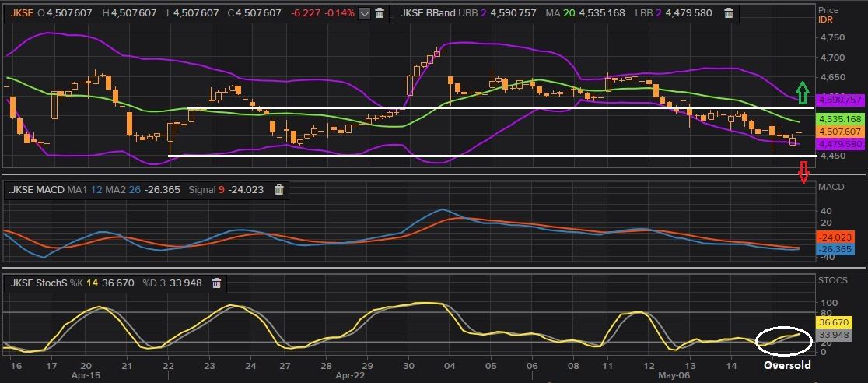Click the 100 level on the STOCS axis
868x383 pixels.
coord(828,303)
